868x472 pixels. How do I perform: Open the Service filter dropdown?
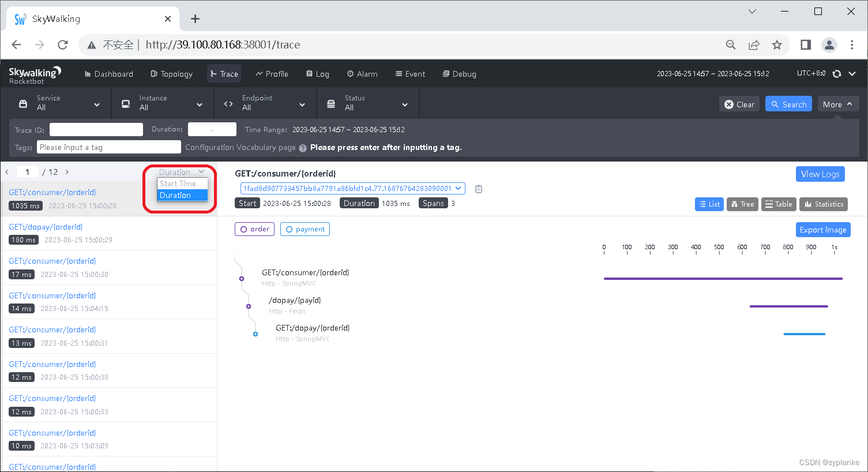pyautogui.click(x=58, y=104)
